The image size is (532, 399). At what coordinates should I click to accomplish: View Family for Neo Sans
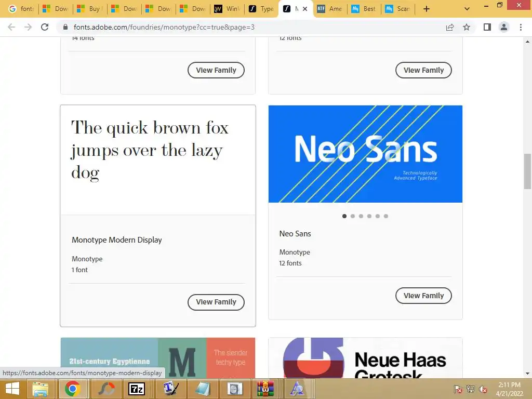(423, 296)
